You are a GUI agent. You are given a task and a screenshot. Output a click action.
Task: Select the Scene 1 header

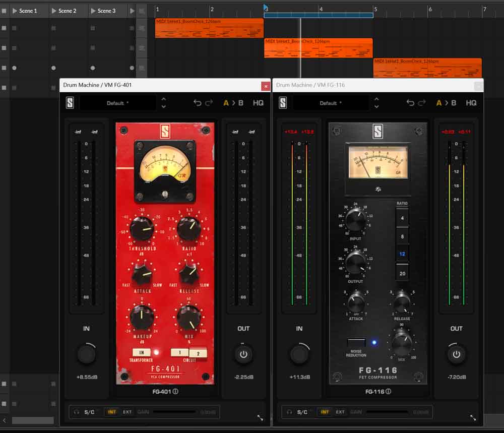pyautogui.click(x=28, y=11)
